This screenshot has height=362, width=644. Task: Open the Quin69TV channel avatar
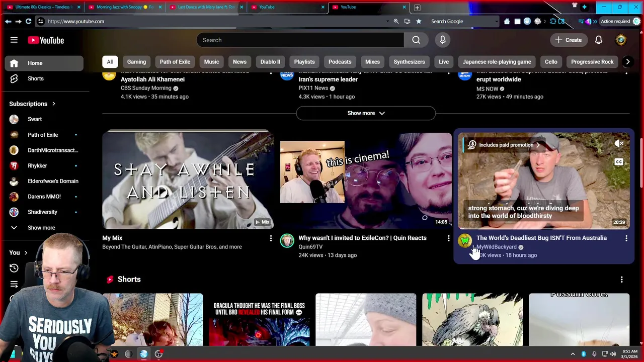287,241
